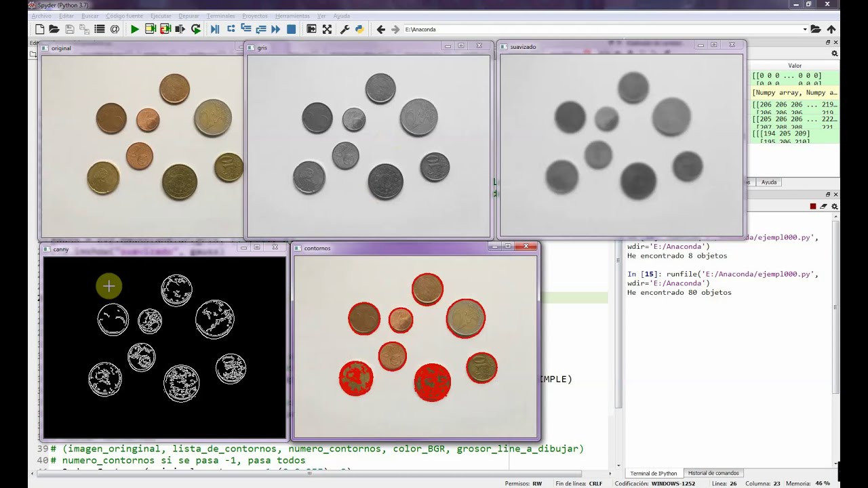The width and height of the screenshot is (868, 488).
Task: Toggle fullscreen mode icon
Action: pyautogui.click(x=327, y=29)
